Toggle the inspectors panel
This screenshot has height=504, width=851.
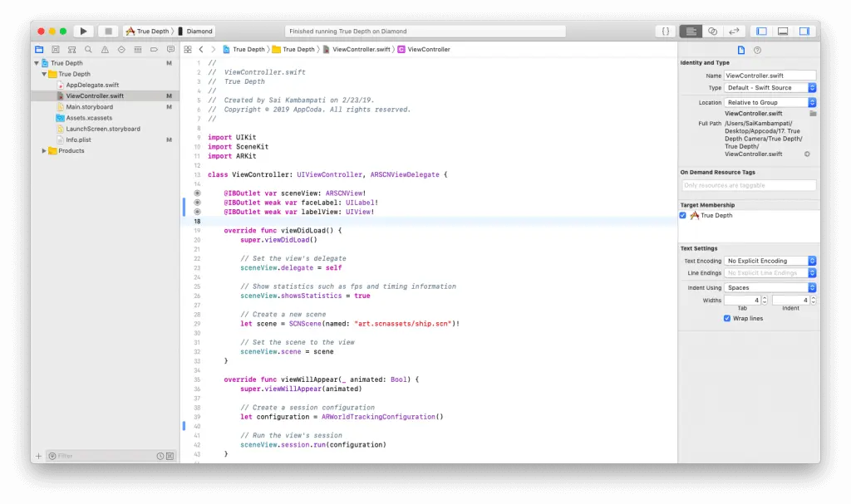(804, 32)
